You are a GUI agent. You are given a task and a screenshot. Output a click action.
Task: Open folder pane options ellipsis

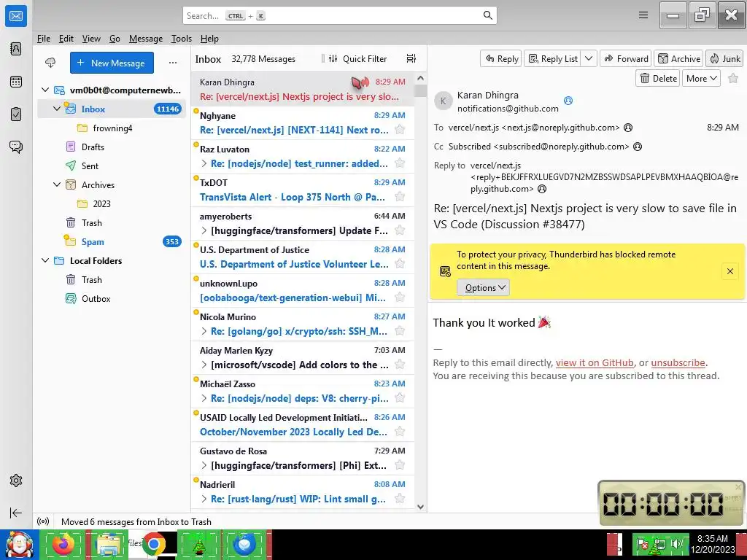point(173,63)
